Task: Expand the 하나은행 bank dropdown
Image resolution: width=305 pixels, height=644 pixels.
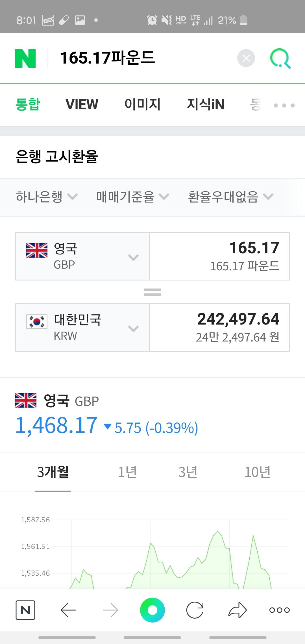Action: tap(47, 197)
